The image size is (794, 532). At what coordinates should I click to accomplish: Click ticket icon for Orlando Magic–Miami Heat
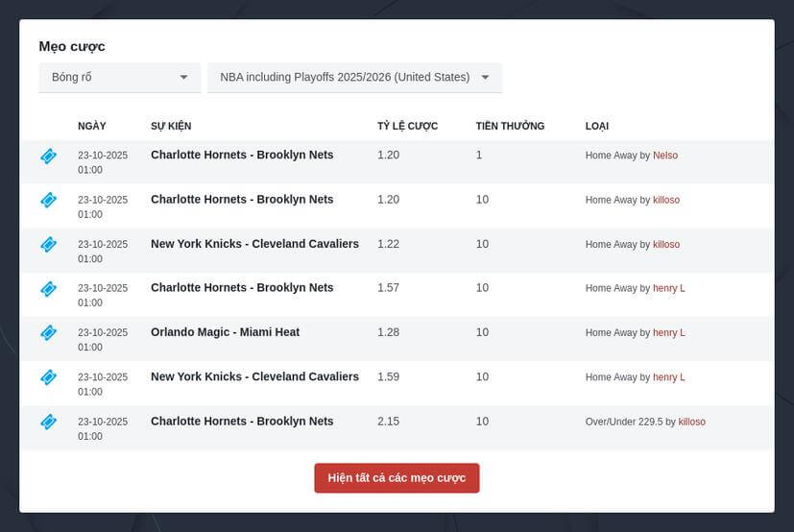point(48,332)
